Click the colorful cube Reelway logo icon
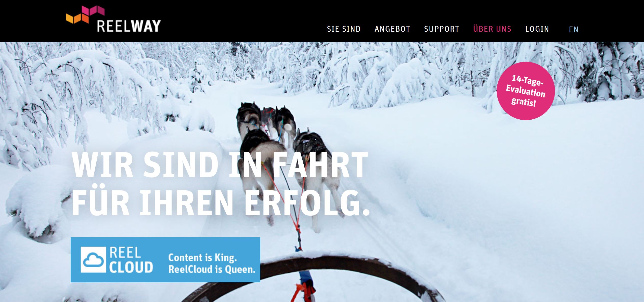 click(x=85, y=14)
